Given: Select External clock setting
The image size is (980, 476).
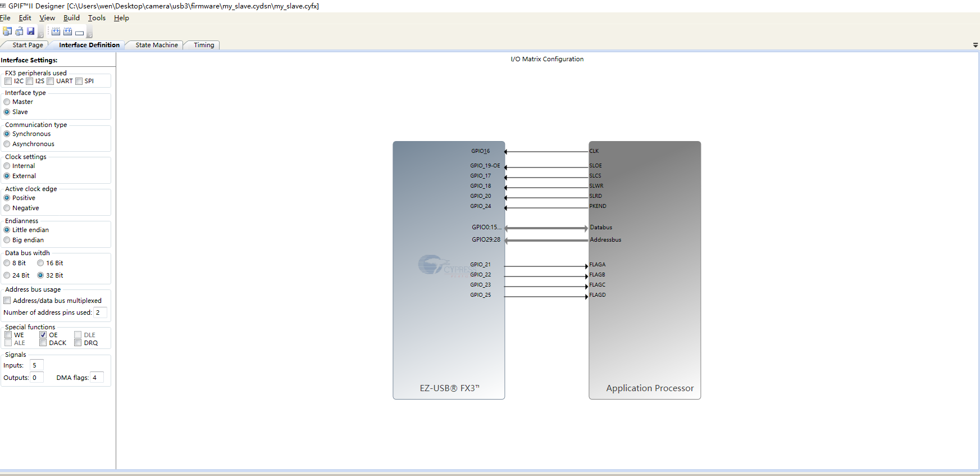Looking at the screenshot, I should click(x=7, y=176).
